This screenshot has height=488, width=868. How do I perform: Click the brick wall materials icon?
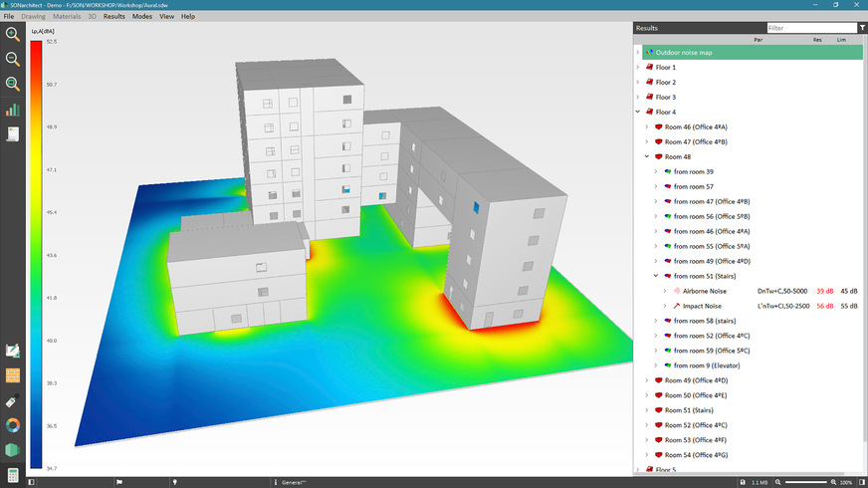(13, 376)
